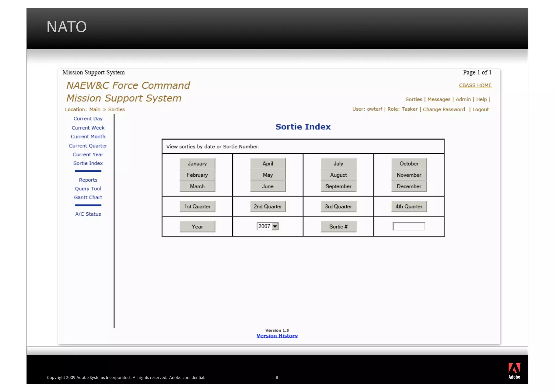Image resolution: width=555 pixels, height=392 pixels.
Task: Open the Reports sidebar link
Action: [88, 180]
